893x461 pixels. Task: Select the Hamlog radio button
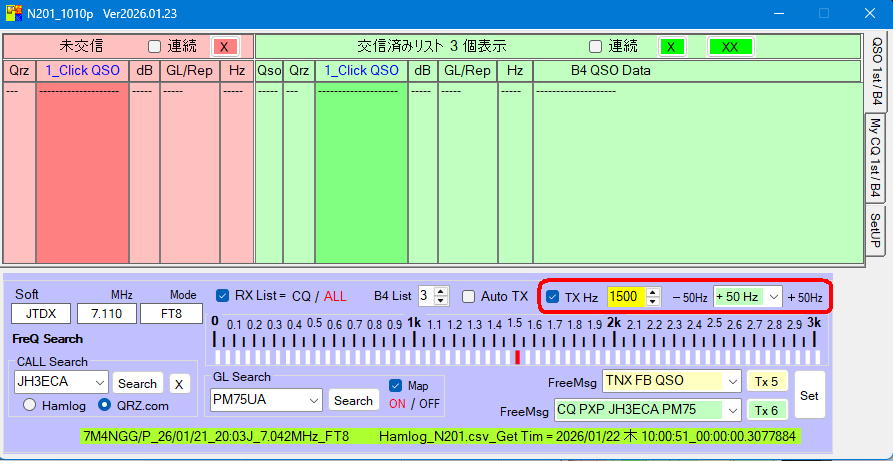coord(30,405)
